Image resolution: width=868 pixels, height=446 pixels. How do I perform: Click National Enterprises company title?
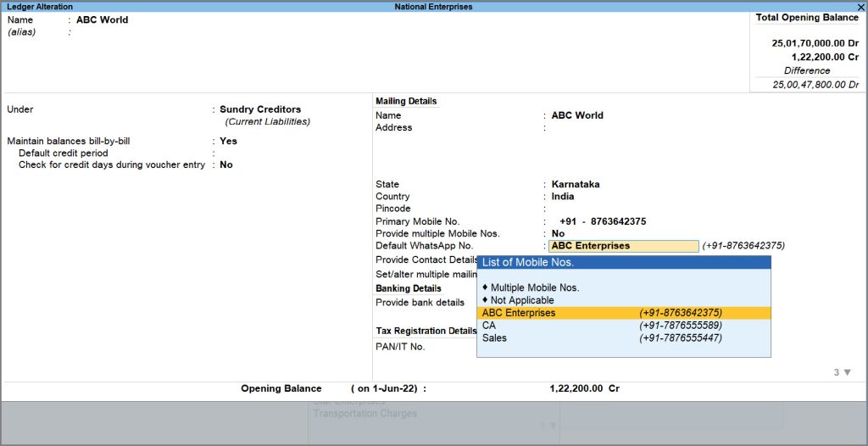(x=433, y=7)
